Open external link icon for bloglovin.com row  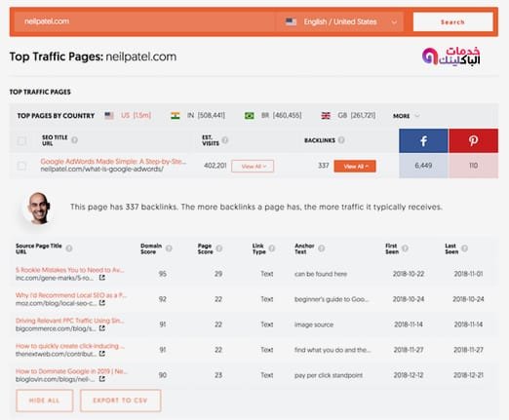tap(102, 379)
